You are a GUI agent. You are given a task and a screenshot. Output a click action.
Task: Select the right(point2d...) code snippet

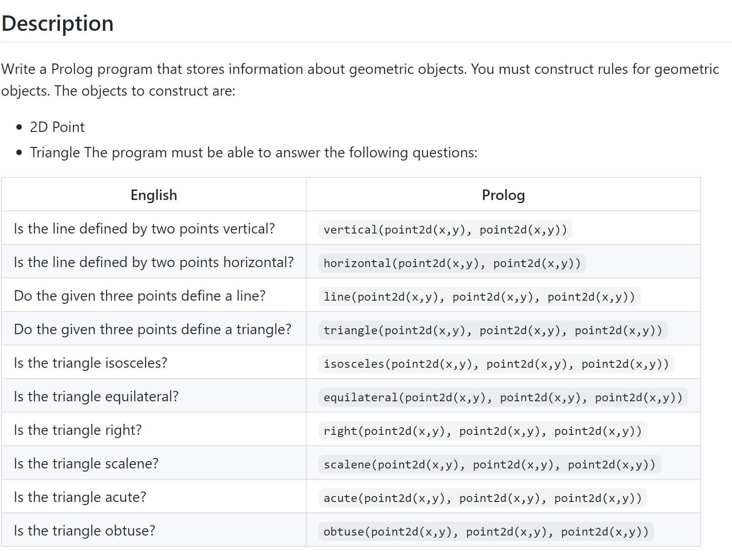[x=482, y=431]
